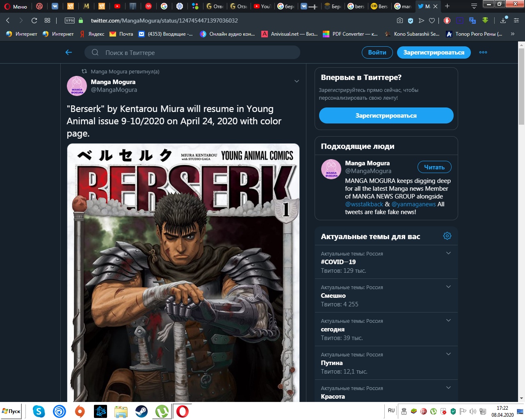Switch the RU keyboard language indicator

pos(391,411)
